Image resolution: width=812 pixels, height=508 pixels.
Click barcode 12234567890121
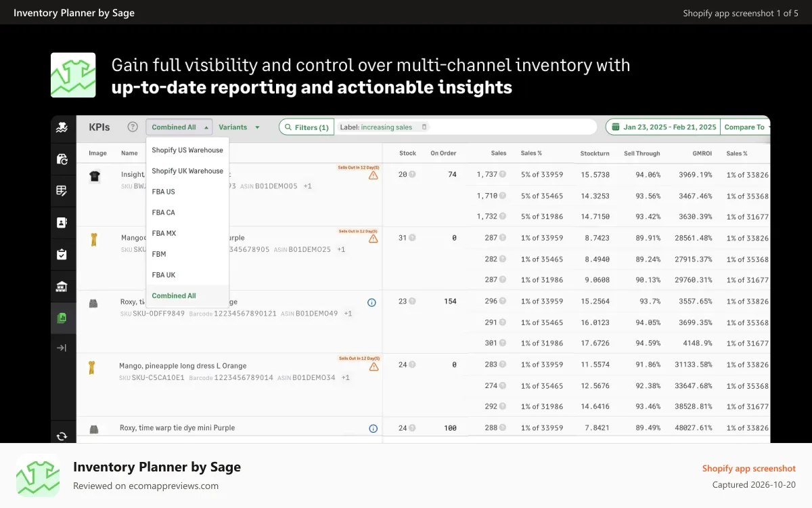(x=245, y=314)
